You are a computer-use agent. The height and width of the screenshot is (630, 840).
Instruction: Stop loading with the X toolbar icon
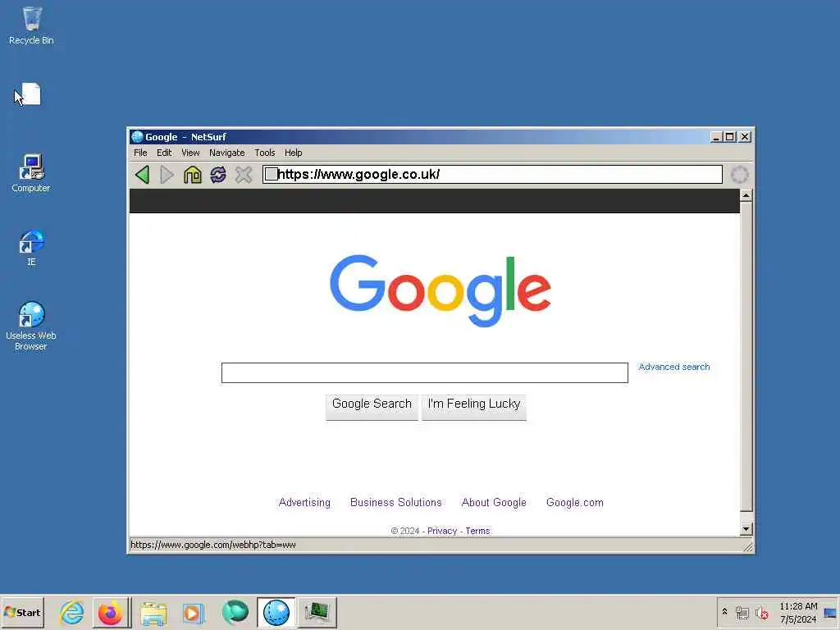coord(243,175)
